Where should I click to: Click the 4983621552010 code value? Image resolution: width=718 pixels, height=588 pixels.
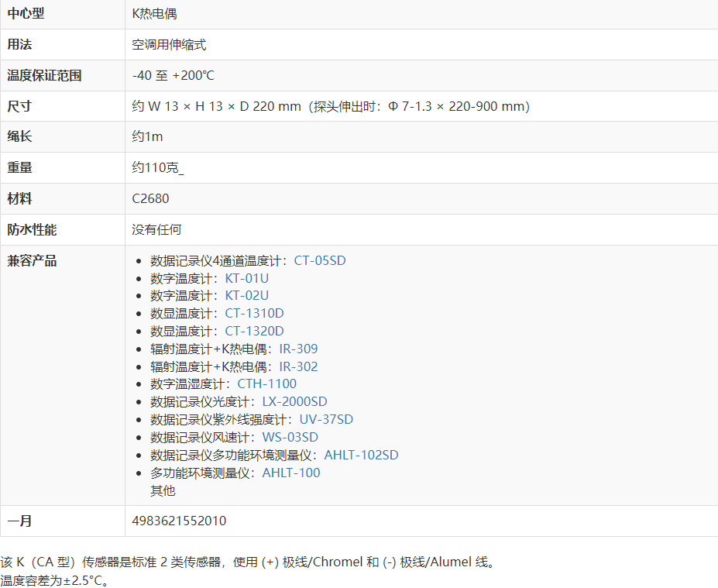point(179,521)
